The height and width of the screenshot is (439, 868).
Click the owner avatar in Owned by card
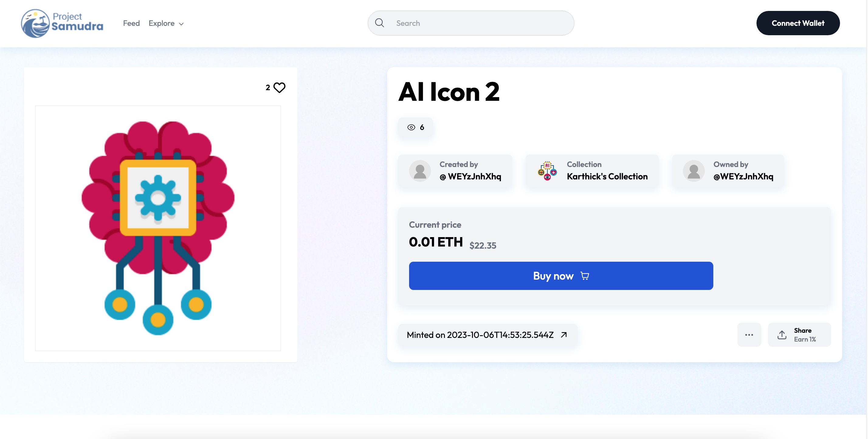(694, 171)
